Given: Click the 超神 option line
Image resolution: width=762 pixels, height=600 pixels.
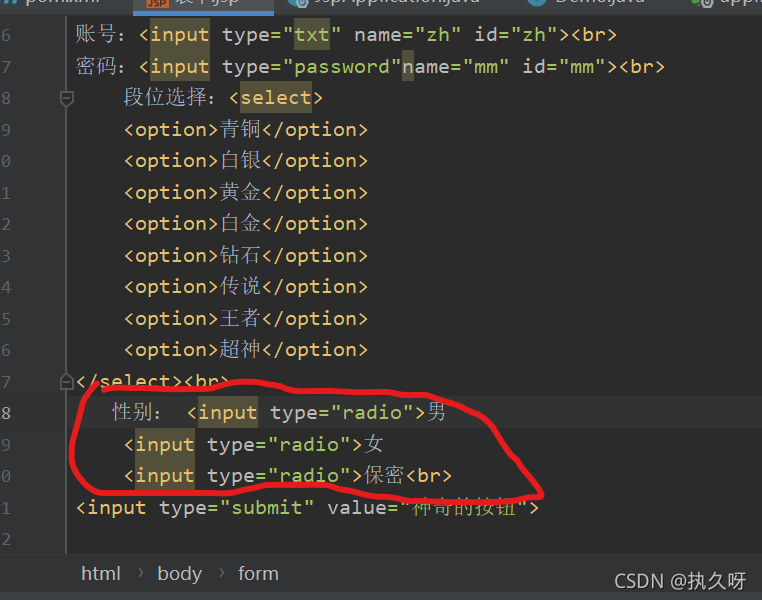Looking at the screenshot, I should coord(245,350).
